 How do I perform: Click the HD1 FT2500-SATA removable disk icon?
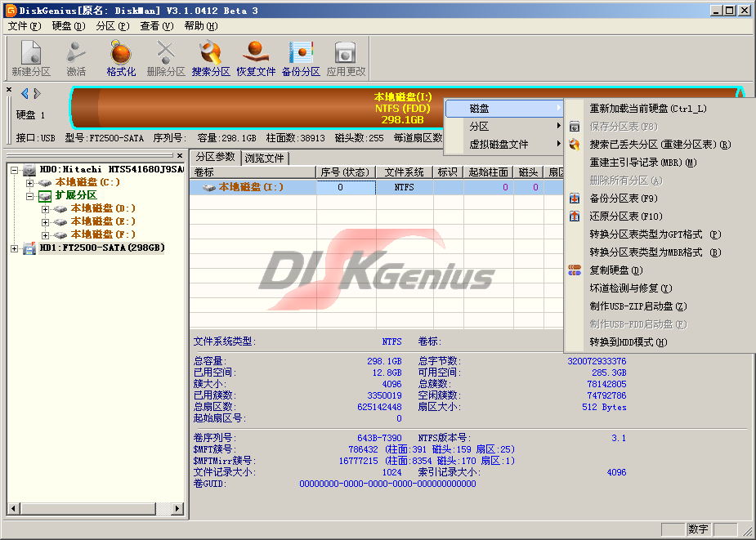[29, 248]
